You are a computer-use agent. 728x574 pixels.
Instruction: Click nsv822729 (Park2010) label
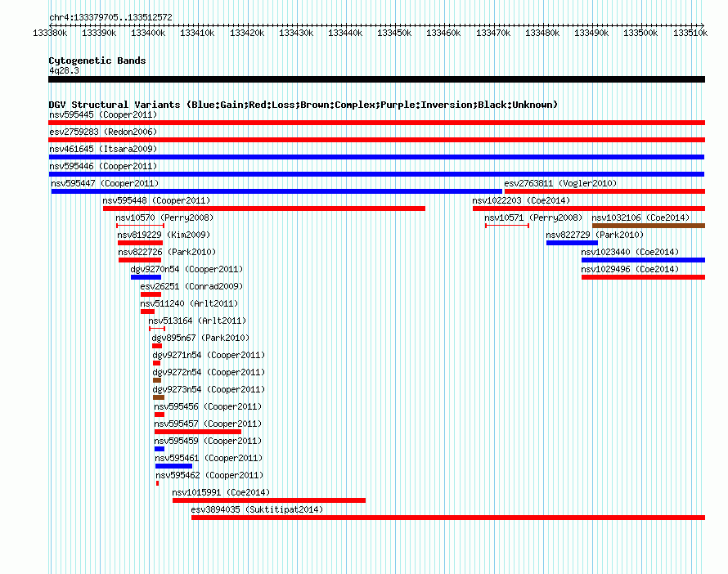pyautogui.click(x=595, y=235)
